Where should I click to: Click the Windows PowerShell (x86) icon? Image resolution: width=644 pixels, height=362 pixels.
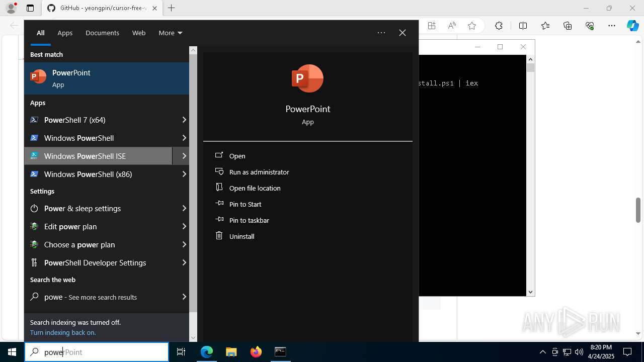pyautogui.click(x=34, y=174)
